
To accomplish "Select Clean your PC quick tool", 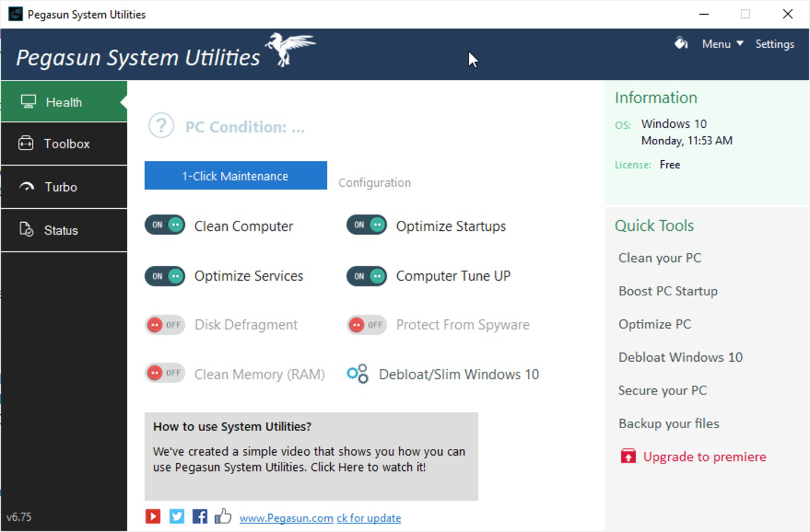I will pyautogui.click(x=660, y=258).
